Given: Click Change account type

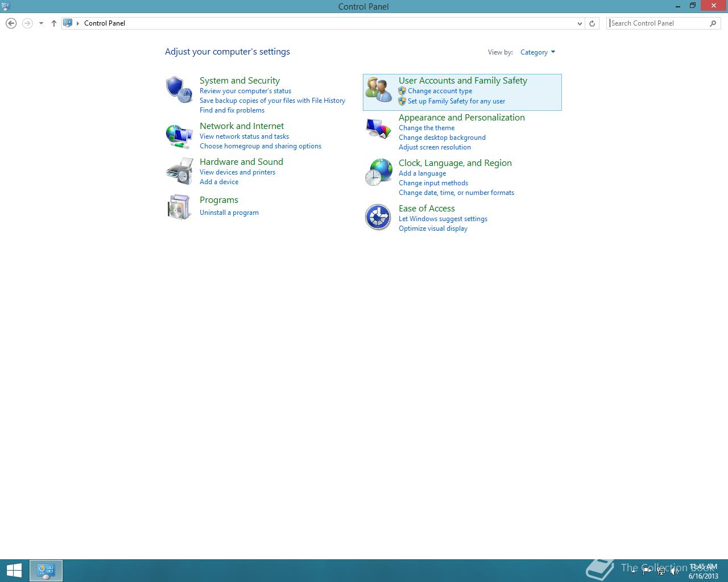Looking at the screenshot, I should pyautogui.click(x=440, y=91).
